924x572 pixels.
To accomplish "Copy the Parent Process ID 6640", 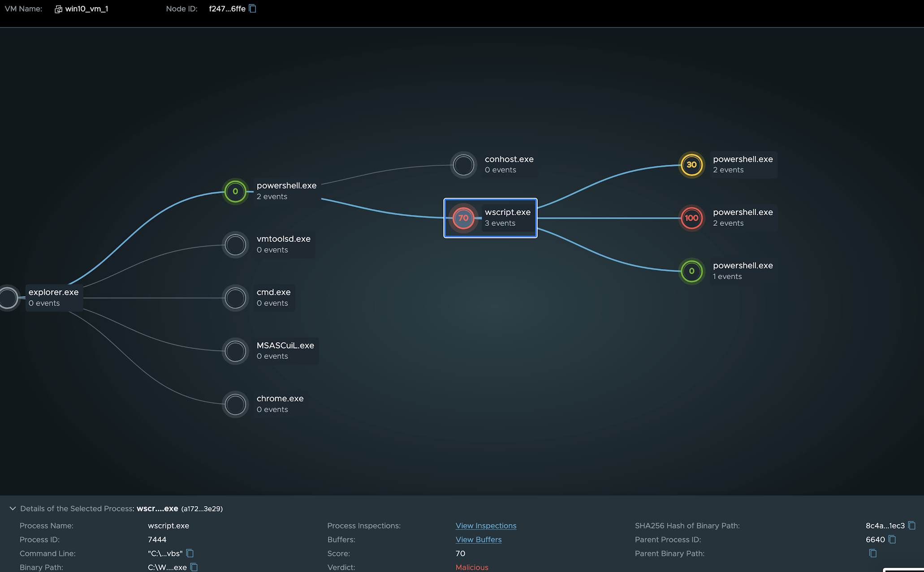I will point(893,540).
